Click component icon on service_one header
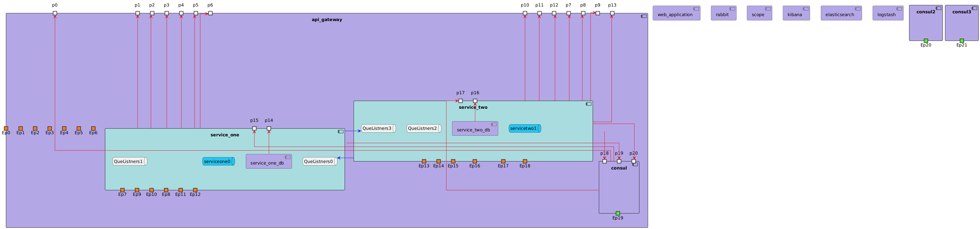980x229 pixels. [x=341, y=131]
